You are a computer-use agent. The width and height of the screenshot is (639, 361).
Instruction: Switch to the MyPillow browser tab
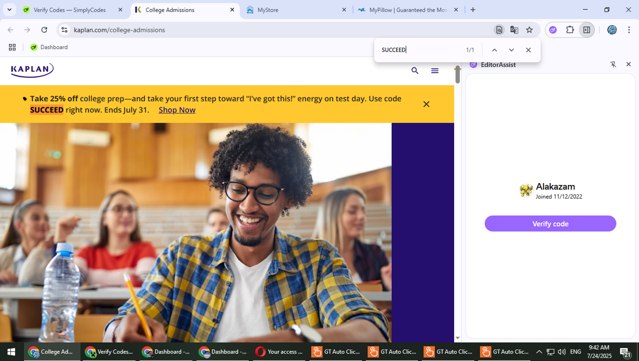coord(408,10)
